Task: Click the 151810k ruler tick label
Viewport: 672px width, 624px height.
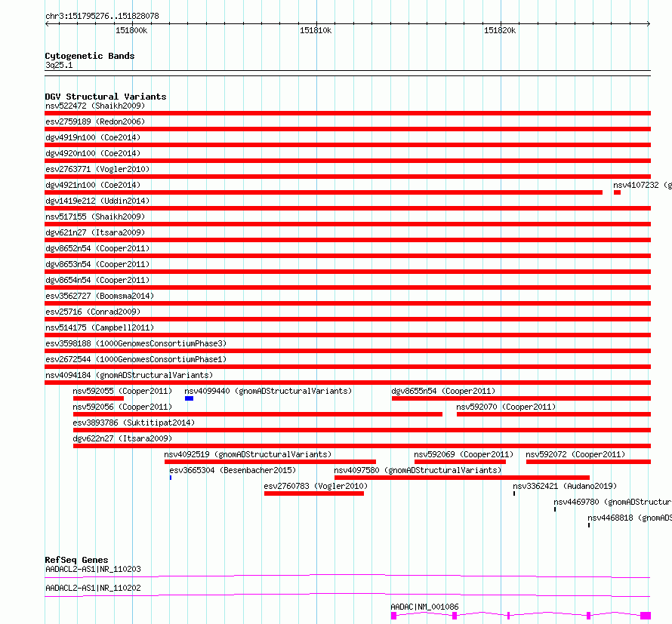Action: [316, 30]
